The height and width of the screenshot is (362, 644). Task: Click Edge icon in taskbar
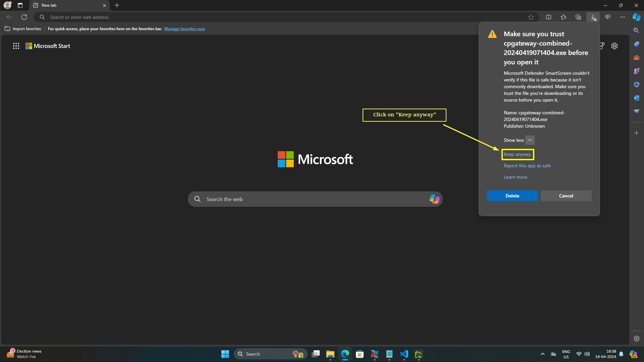345,354
